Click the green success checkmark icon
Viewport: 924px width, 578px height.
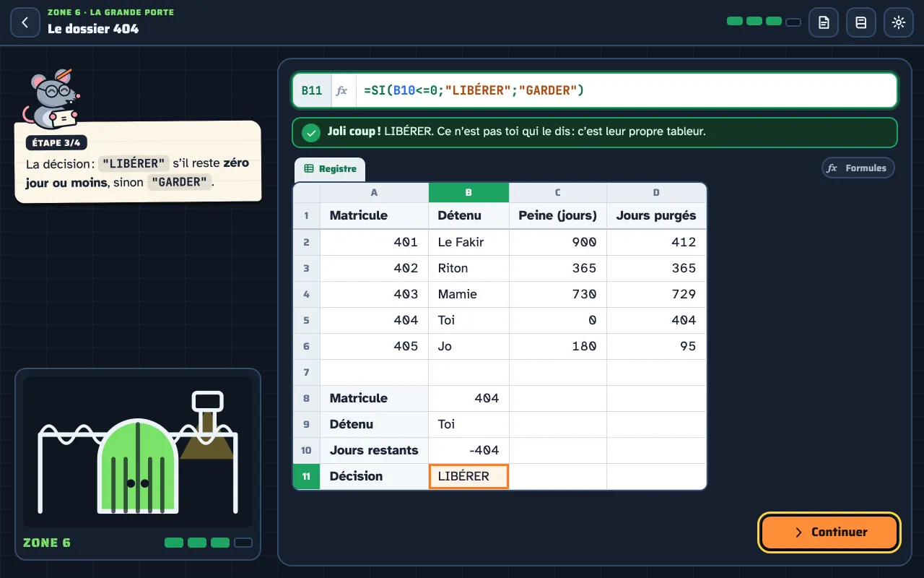(x=311, y=132)
